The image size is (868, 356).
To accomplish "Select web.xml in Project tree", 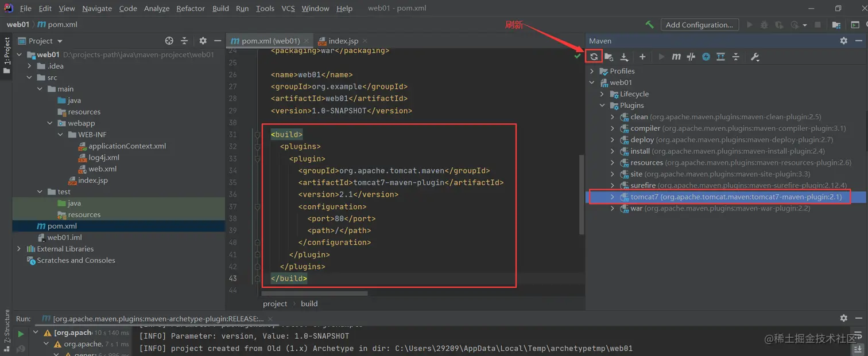I will (97, 169).
